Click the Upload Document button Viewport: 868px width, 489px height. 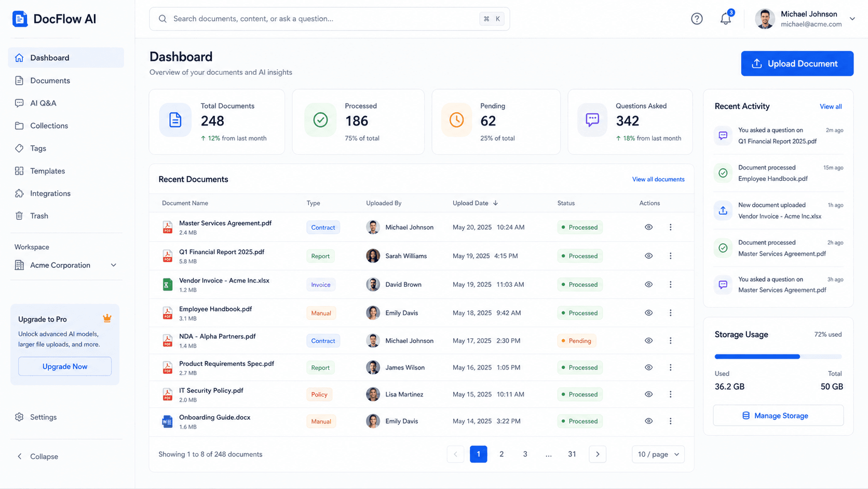[x=797, y=63]
